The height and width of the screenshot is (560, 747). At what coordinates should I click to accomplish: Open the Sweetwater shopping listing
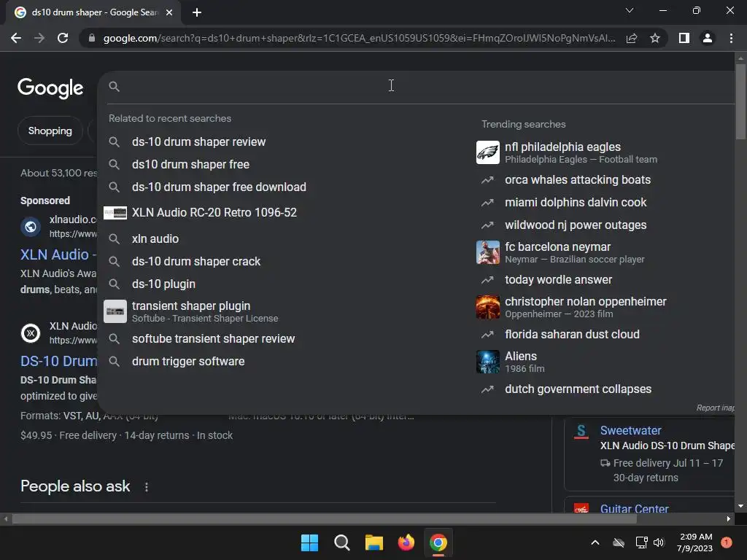[630, 430]
